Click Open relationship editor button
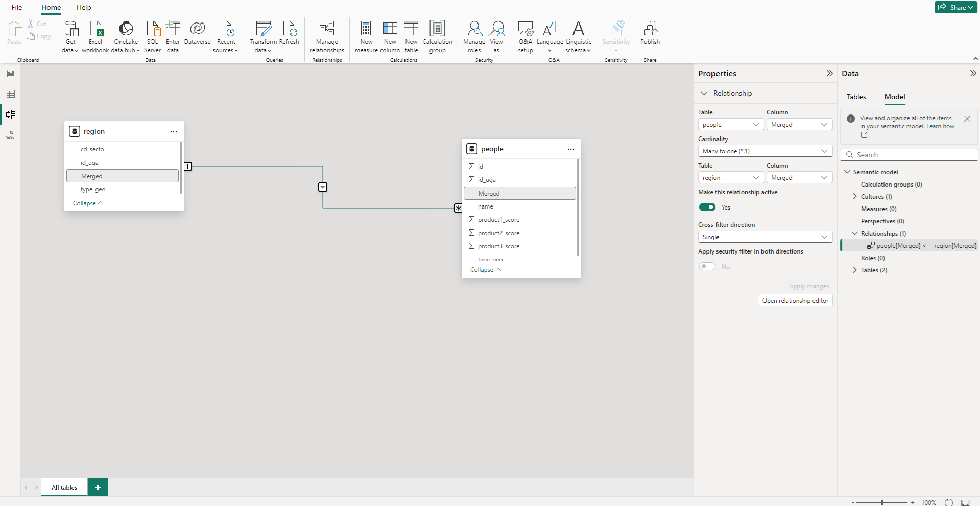Viewport: 980px width, 506px height. pos(795,301)
